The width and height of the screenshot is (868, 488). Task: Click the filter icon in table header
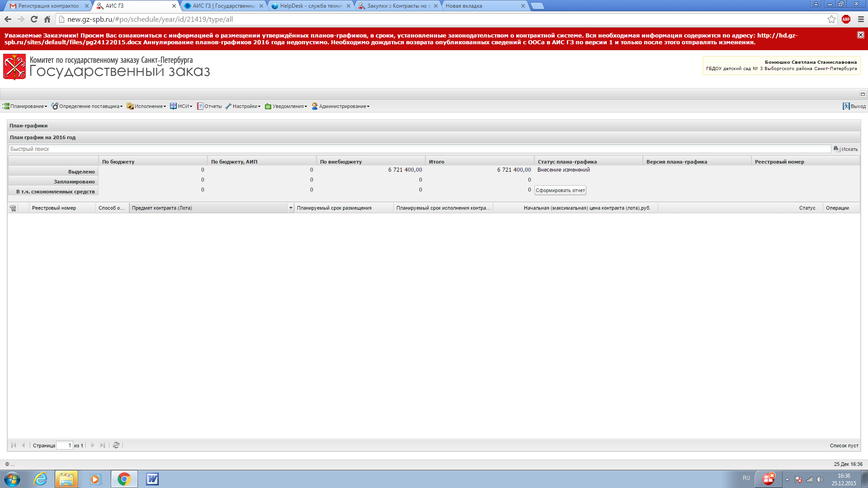[x=13, y=208]
